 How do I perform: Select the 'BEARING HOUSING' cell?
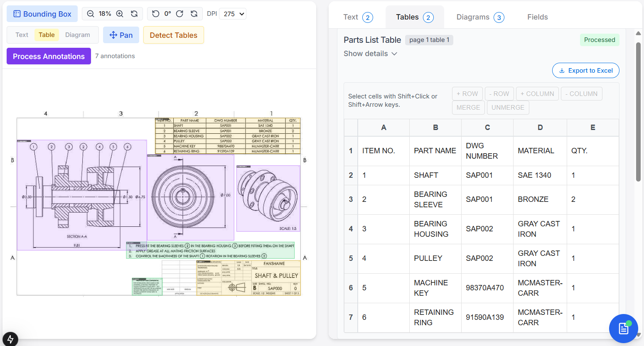coord(435,229)
